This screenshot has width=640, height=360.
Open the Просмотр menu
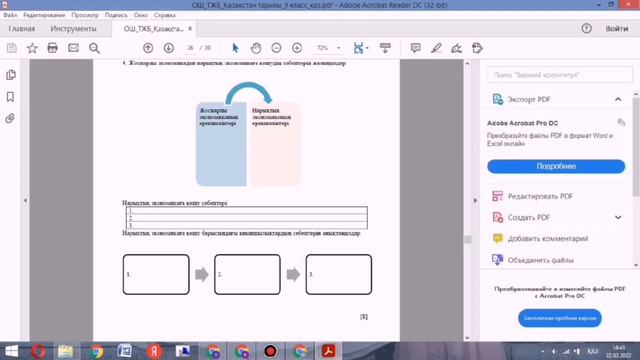(85, 15)
